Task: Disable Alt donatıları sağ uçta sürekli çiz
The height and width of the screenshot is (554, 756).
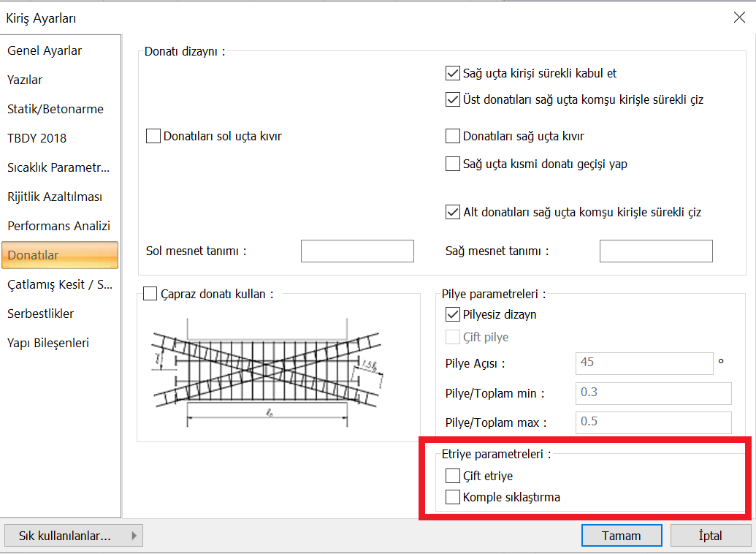Action: tap(453, 213)
